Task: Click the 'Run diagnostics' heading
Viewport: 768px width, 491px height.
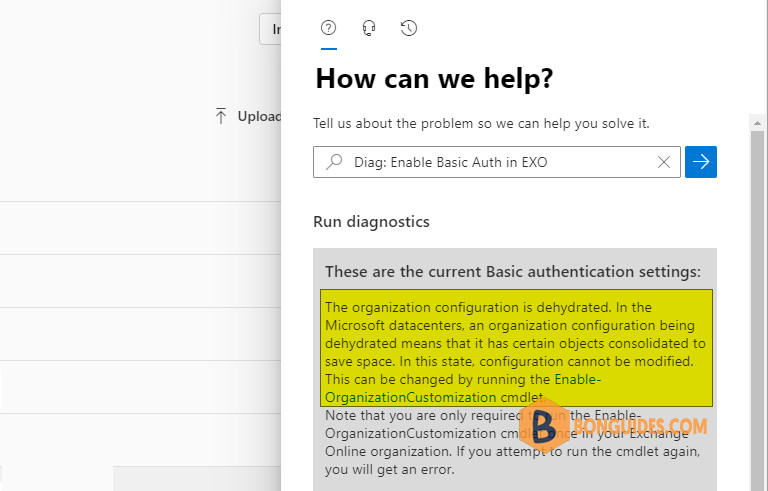Action: 371,221
